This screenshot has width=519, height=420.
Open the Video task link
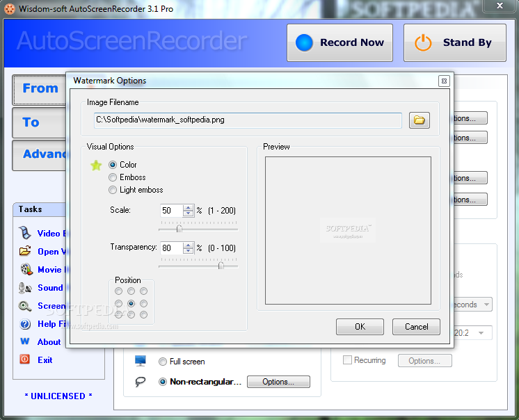point(51,234)
